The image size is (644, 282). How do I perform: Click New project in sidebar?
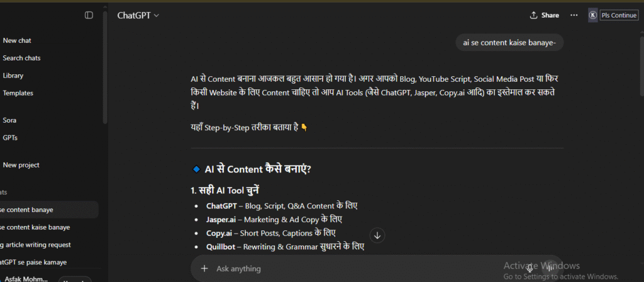click(21, 166)
